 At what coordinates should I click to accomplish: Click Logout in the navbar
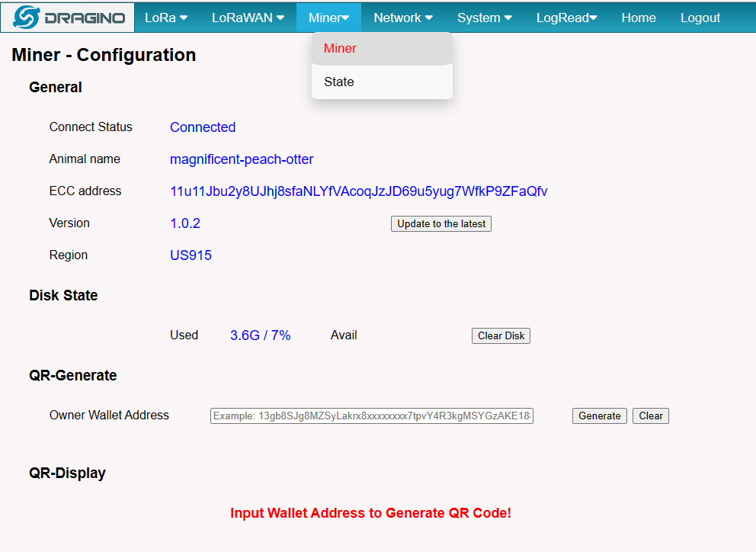coord(700,18)
